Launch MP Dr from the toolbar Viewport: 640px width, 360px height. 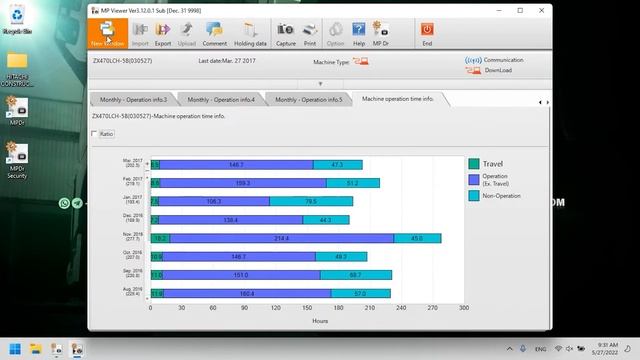click(x=381, y=33)
